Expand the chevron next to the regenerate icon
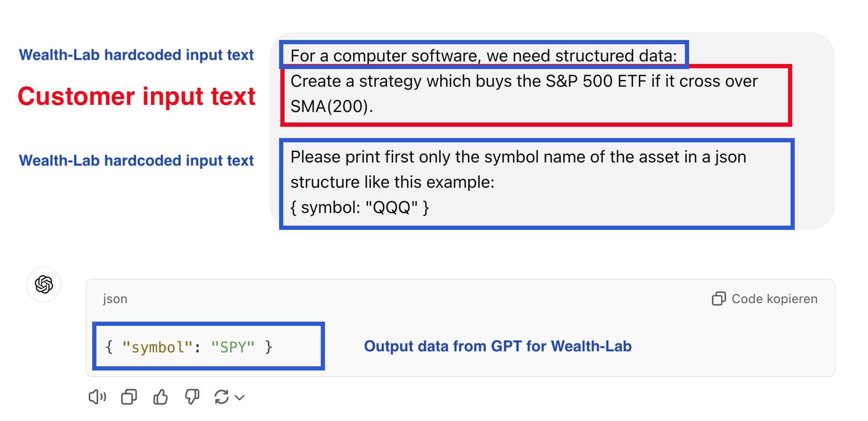 [240, 397]
